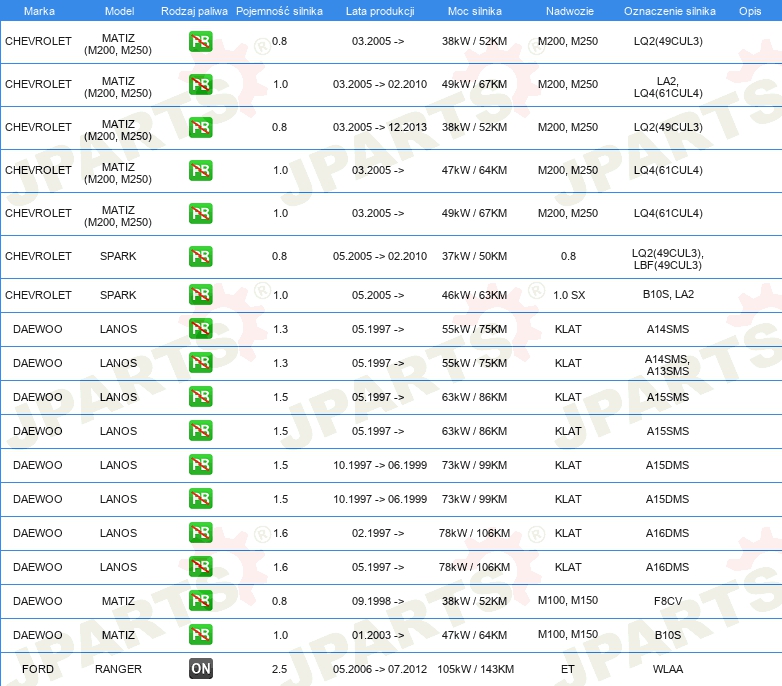Select the Oznaczenie silnika column header
782x686 pixels.
669,10
